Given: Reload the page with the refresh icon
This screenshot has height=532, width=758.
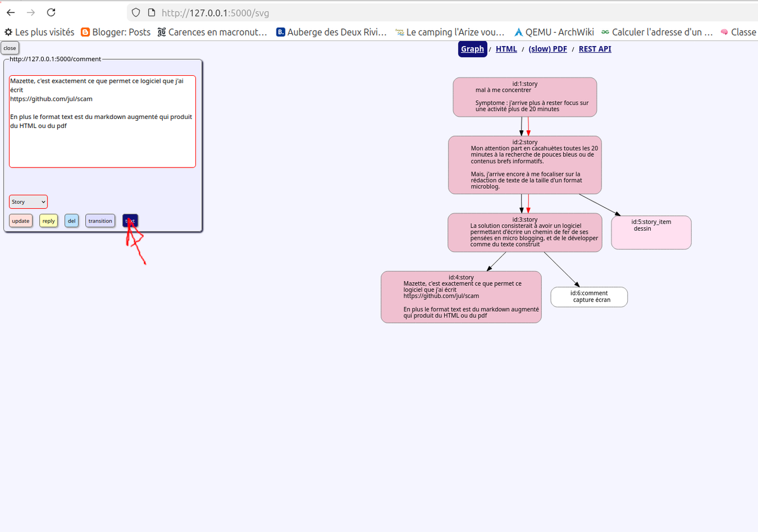Looking at the screenshot, I should [x=52, y=12].
